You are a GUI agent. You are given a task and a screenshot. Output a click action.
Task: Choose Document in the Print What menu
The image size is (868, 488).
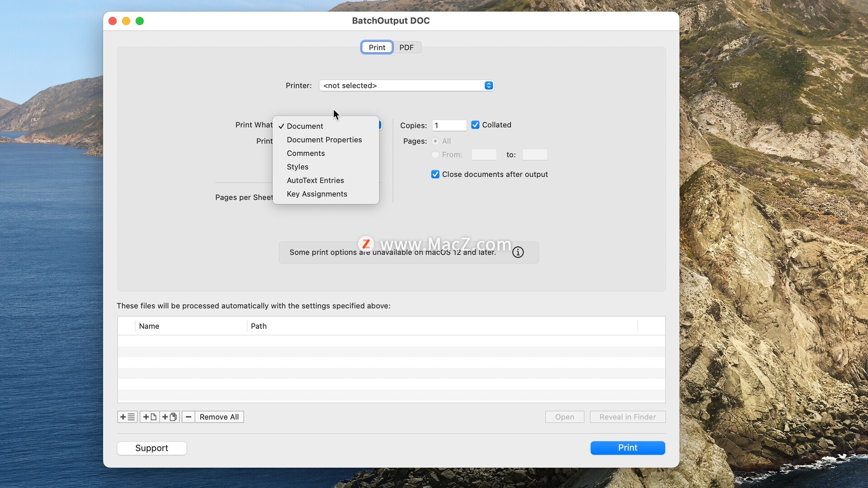point(326,126)
